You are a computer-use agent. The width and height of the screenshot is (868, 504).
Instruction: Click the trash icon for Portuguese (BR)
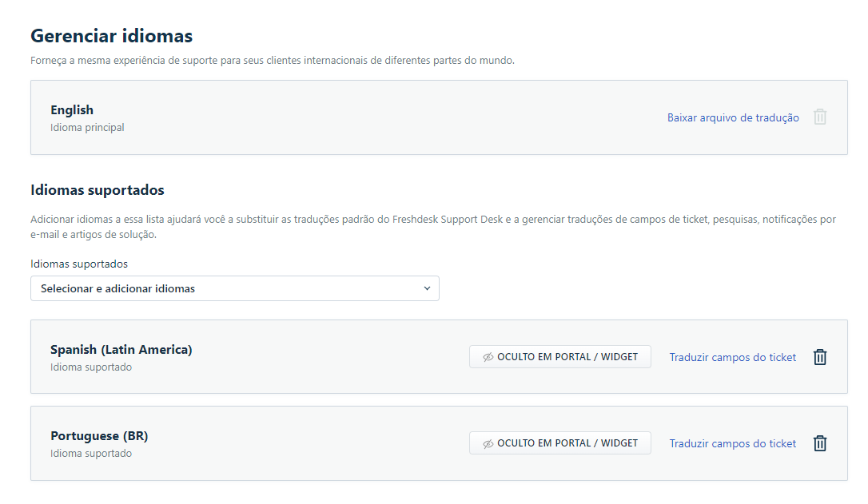(x=819, y=443)
